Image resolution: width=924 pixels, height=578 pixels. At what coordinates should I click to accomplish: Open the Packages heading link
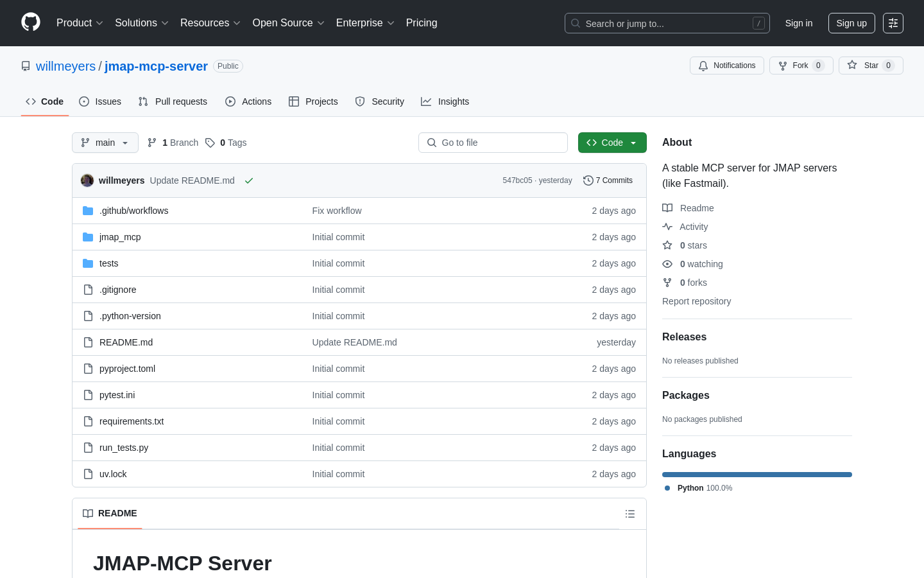click(x=686, y=396)
